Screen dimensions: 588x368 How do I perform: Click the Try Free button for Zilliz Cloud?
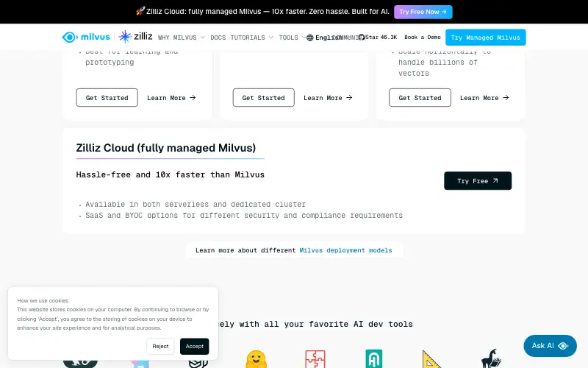478,180
